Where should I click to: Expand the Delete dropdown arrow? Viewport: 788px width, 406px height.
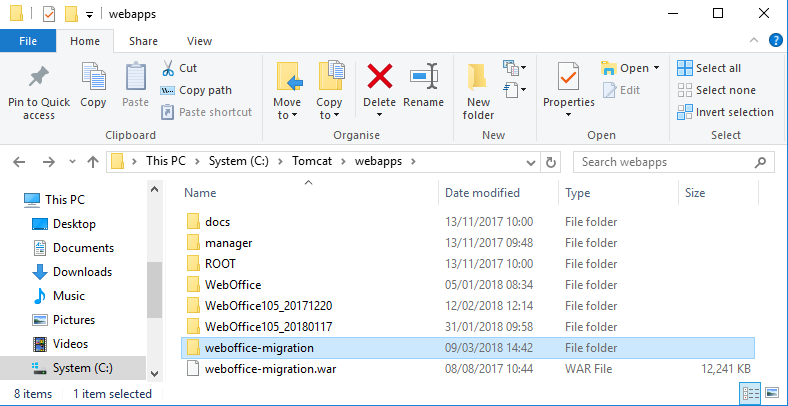pos(380,115)
